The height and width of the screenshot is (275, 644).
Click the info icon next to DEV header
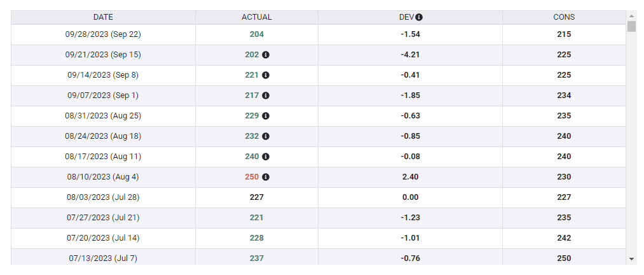tap(420, 17)
